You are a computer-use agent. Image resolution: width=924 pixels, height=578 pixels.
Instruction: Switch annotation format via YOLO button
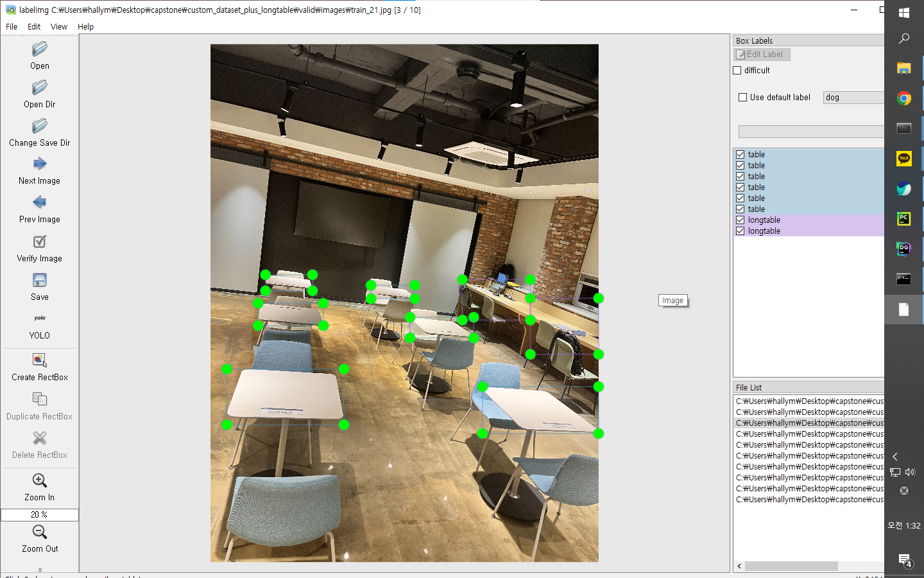(39, 326)
